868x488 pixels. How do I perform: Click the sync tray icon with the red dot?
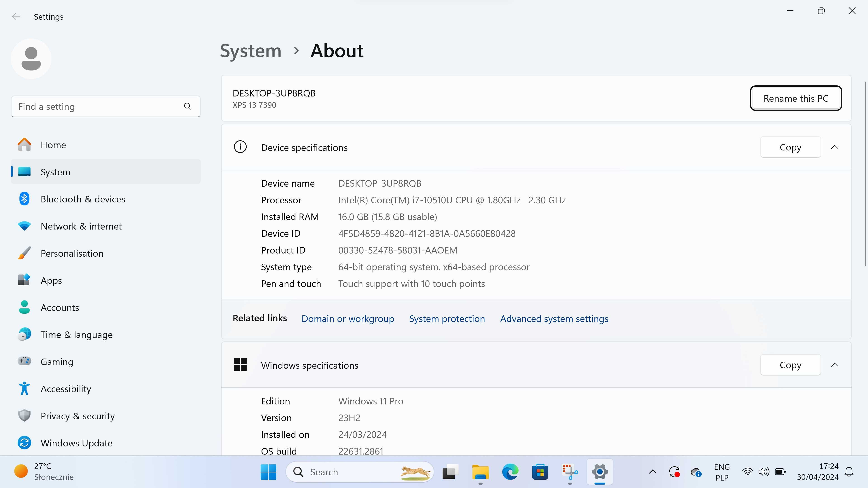674,472
